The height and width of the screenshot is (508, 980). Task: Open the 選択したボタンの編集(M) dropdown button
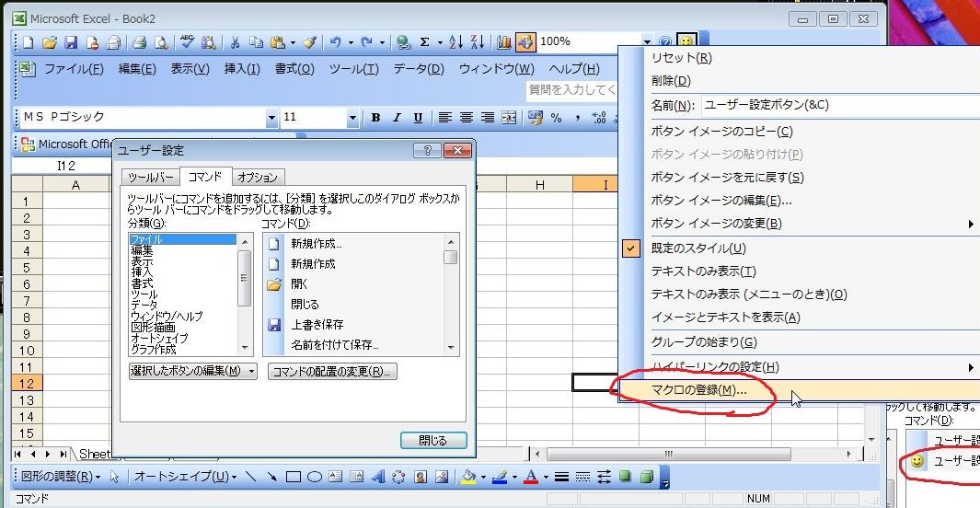coord(193,371)
